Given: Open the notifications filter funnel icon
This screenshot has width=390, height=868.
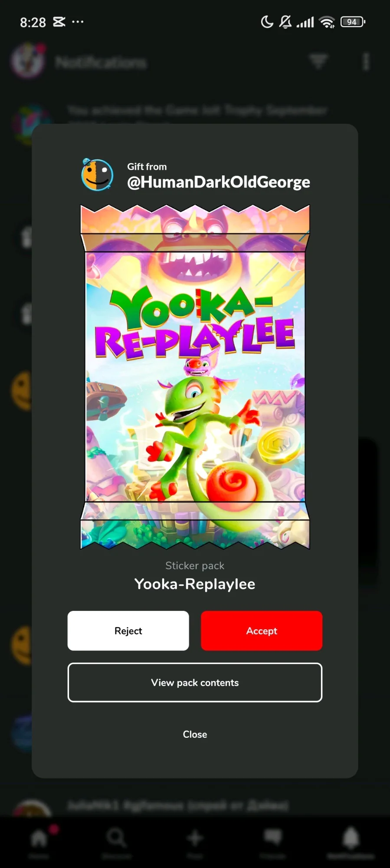Looking at the screenshot, I should coord(319,62).
